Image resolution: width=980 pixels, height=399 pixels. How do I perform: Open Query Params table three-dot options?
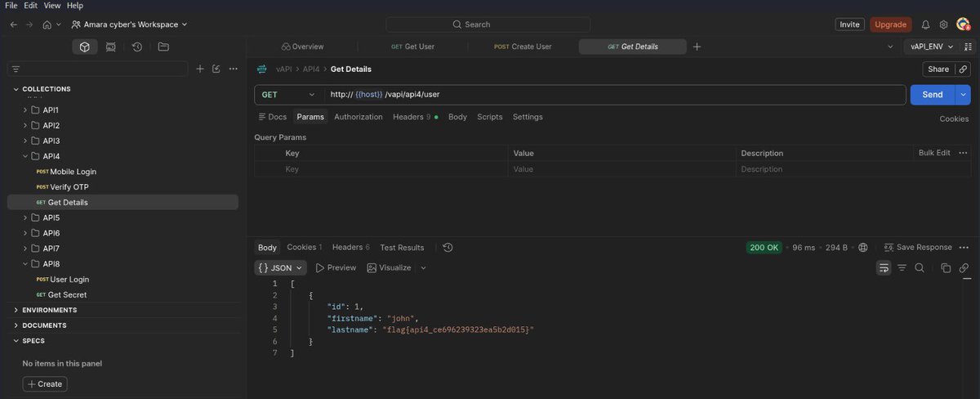pyautogui.click(x=963, y=153)
